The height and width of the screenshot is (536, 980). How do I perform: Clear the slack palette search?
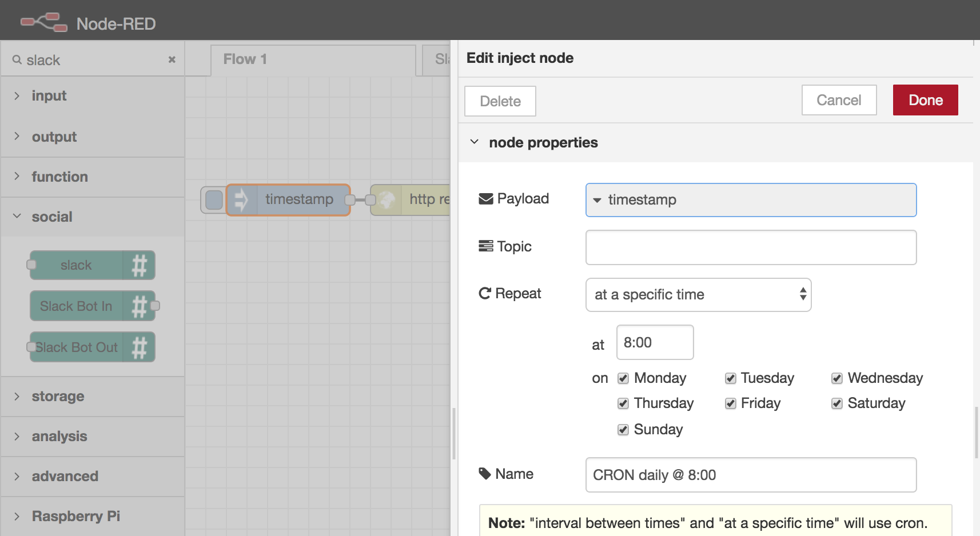click(x=172, y=59)
